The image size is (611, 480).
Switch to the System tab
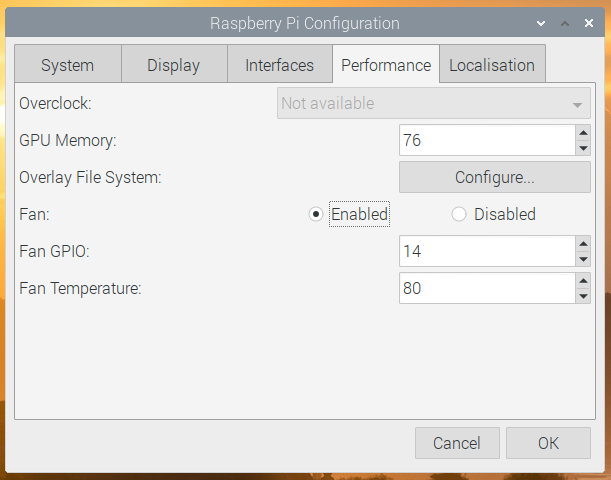click(x=67, y=66)
